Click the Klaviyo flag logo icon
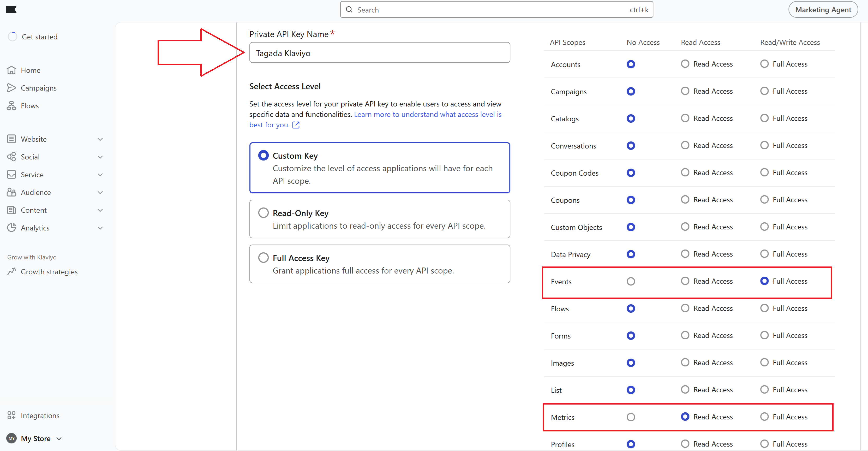 pos(11,9)
